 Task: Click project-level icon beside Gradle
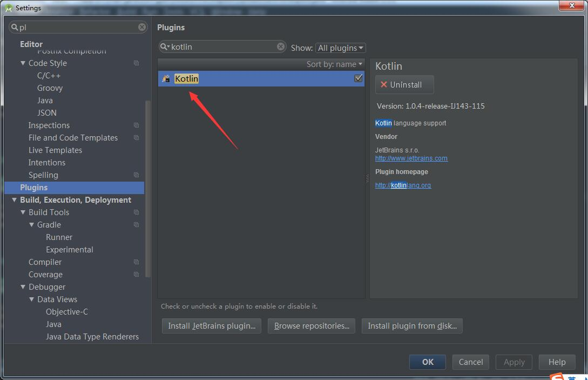136,224
